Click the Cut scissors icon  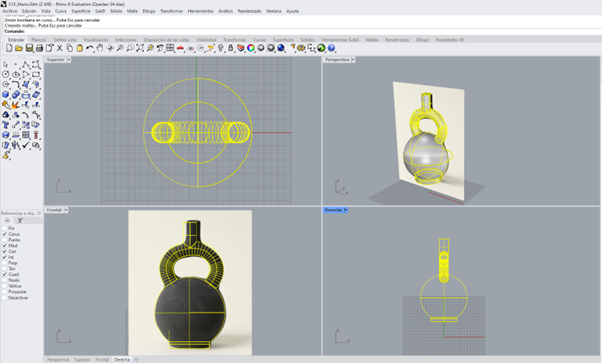point(60,48)
